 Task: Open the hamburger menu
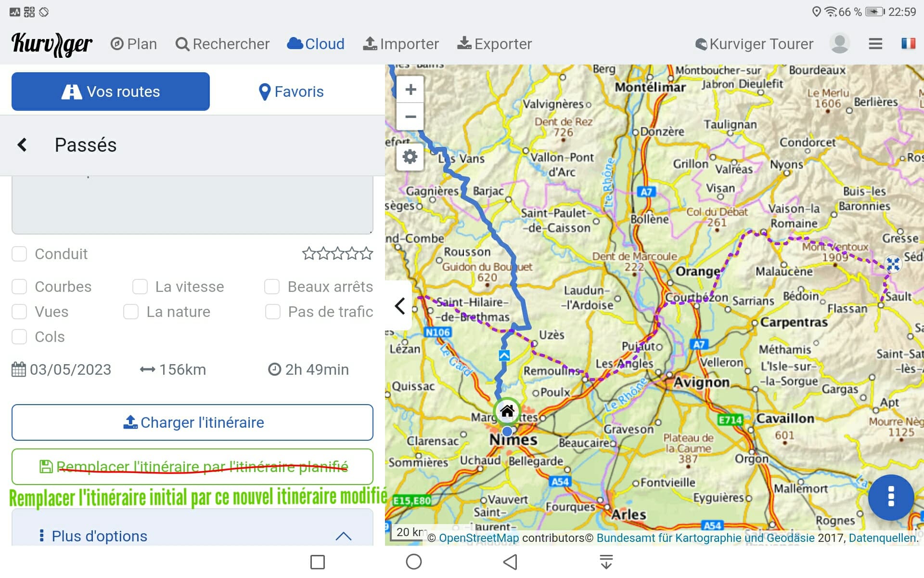pos(875,44)
